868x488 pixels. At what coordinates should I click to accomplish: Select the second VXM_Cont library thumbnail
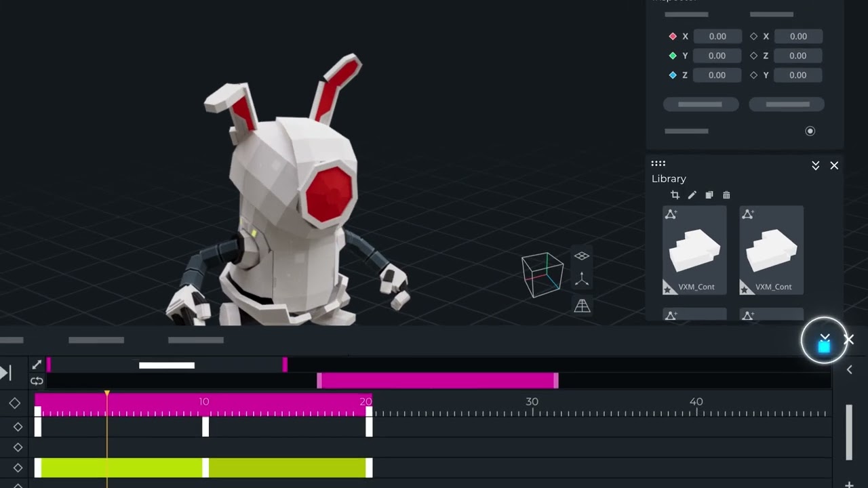click(x=772, y=250)
